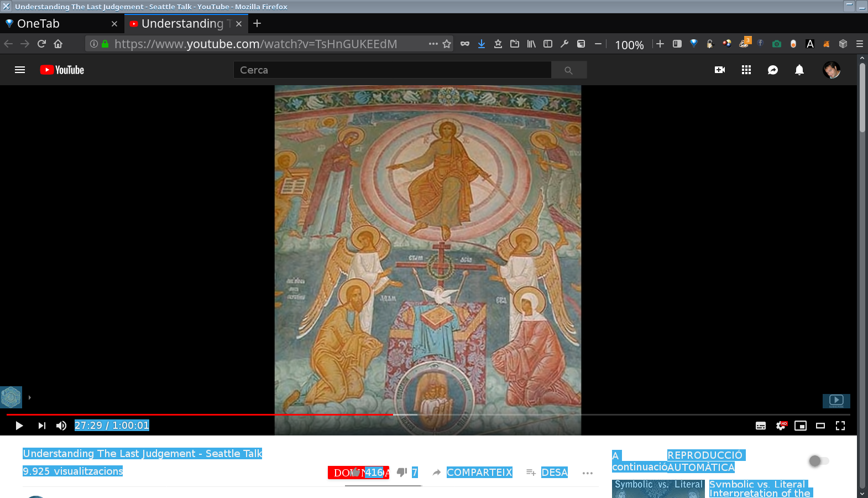Viewport: 868px width, 498px height.
Task: Click the COMPARTEIX share button
Action: [x=479, y=473]
